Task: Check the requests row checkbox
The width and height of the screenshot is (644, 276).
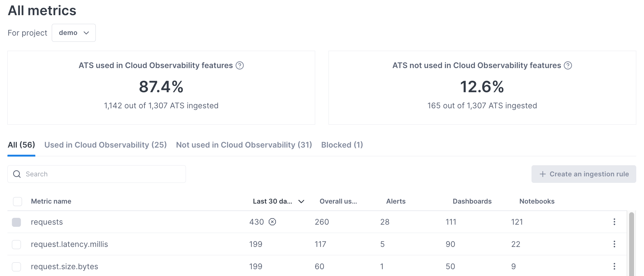Action: (17, 222)
